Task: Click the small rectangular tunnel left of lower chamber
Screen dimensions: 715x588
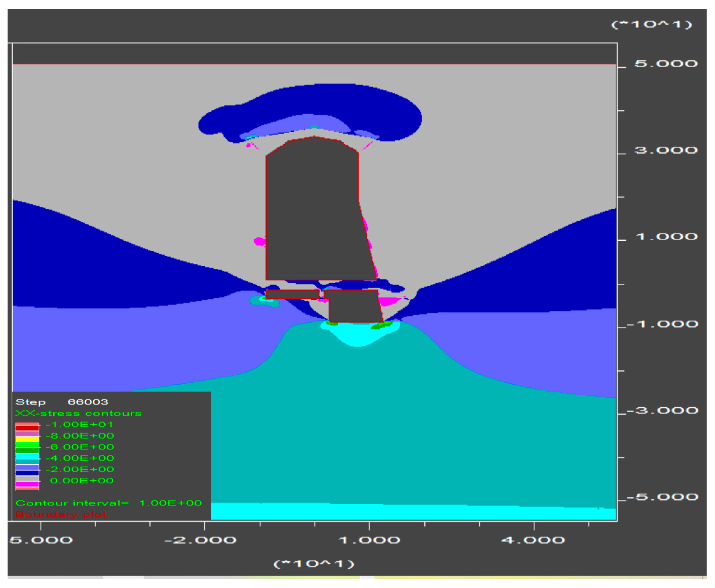Action: click(x=292, y=294)
